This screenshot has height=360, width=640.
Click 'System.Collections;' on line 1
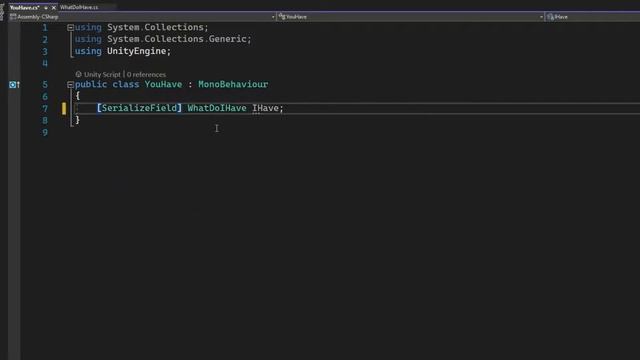[158, 27]
